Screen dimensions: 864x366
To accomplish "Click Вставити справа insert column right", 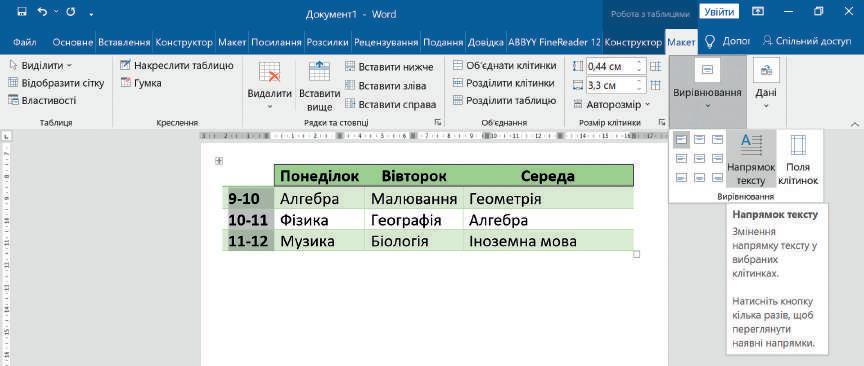I will click(x=391, y=104).
